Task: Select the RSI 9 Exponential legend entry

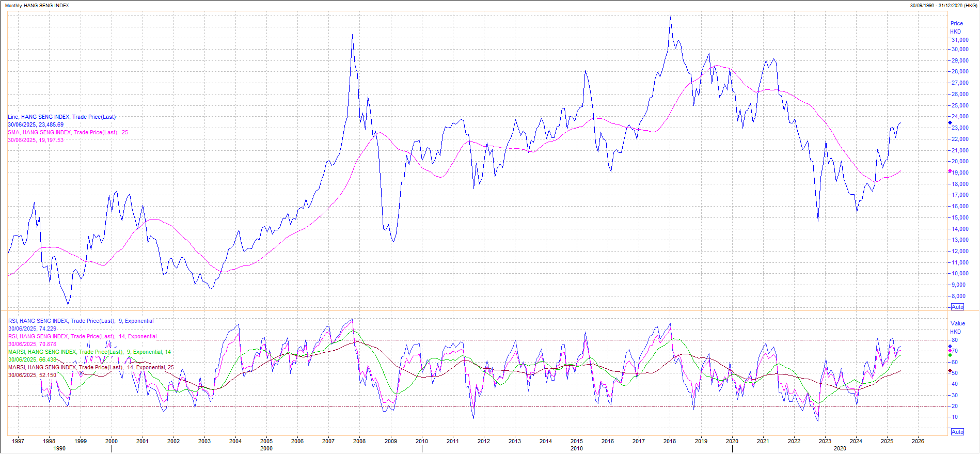Action: [81, 321]
